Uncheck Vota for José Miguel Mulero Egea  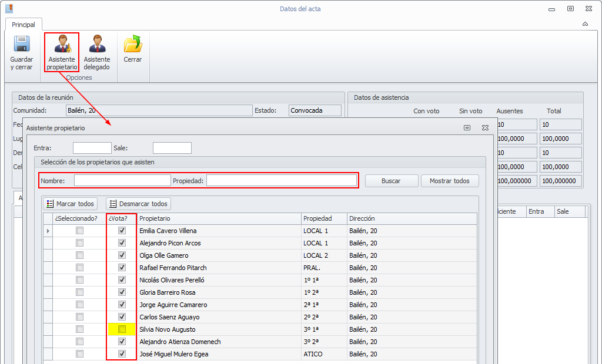pyautogui.click(x=122, y=353)
